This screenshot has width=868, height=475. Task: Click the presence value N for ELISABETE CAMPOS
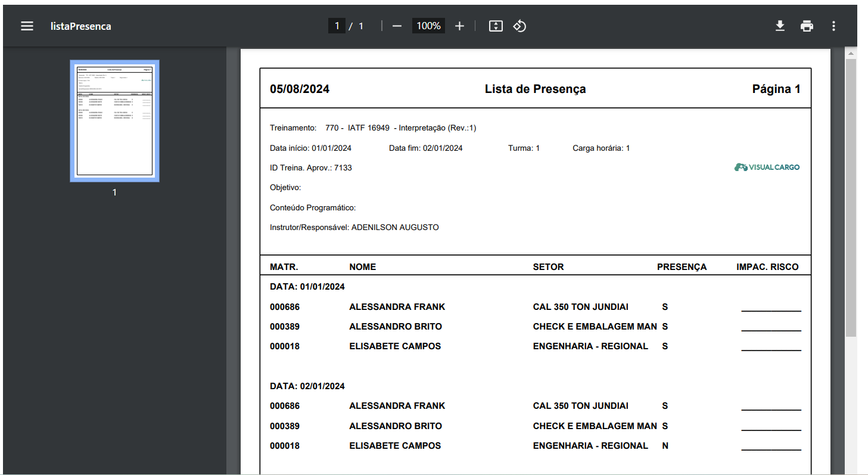point(665,446)
